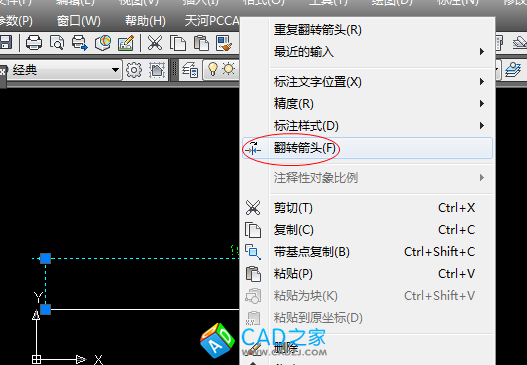
Task: Click the Paste clipboard toolbar icon
Action: pos(201,43)
